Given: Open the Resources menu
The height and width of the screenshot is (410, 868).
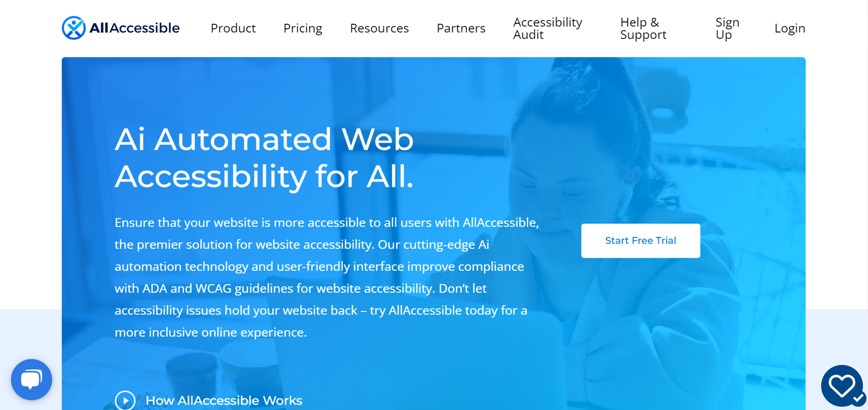Looking at the screenshot, I should pos(379,28).
